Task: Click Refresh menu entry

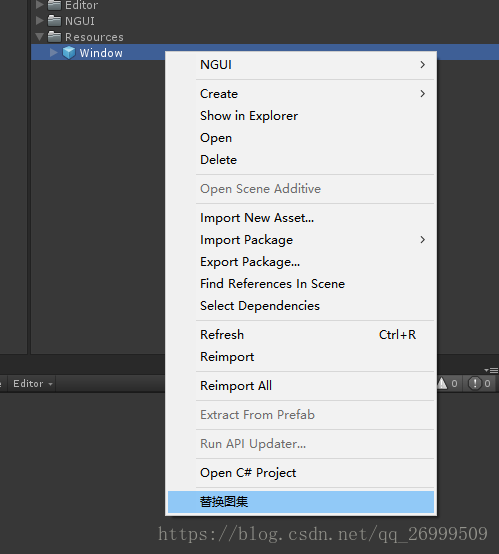Action: coord(301,335)
